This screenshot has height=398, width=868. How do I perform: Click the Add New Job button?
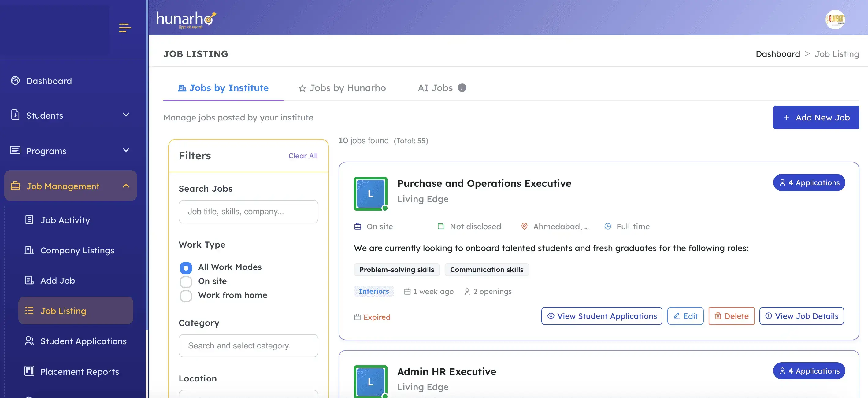(816, 117)
